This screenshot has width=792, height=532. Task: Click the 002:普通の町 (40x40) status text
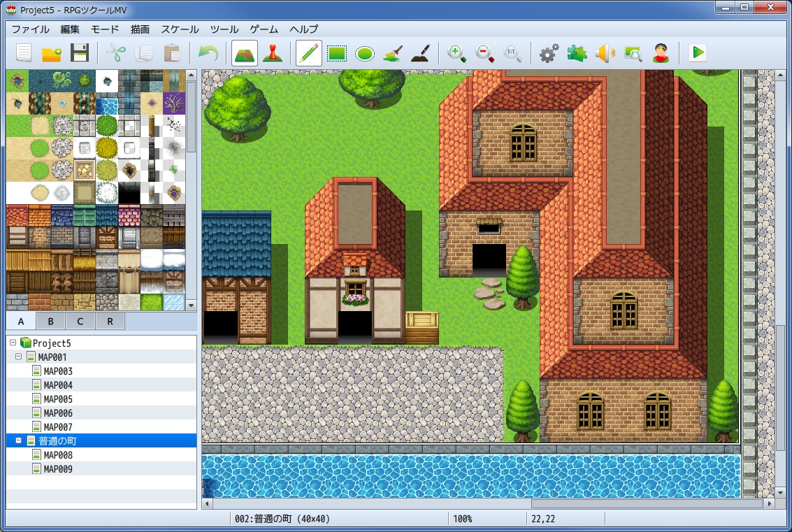click(x=282, y=519)
